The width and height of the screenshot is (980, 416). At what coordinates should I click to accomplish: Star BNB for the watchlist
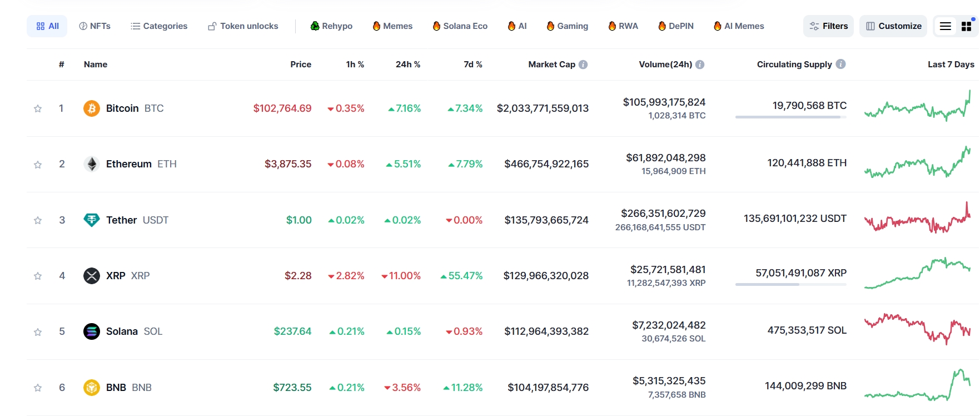point(38,388)
